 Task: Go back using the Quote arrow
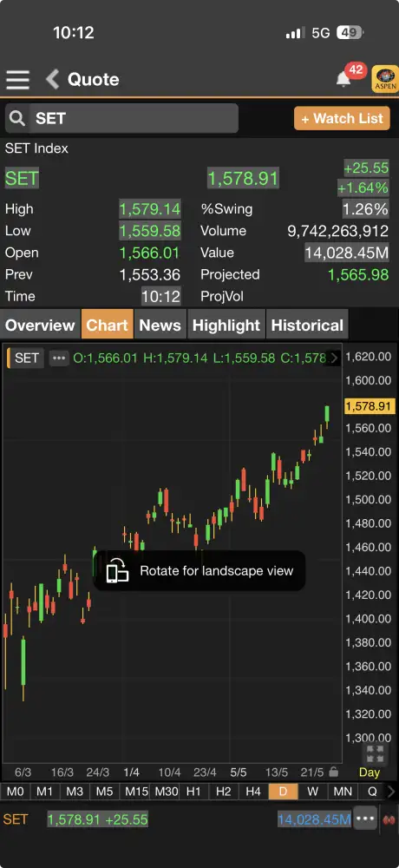coord(52,79)
